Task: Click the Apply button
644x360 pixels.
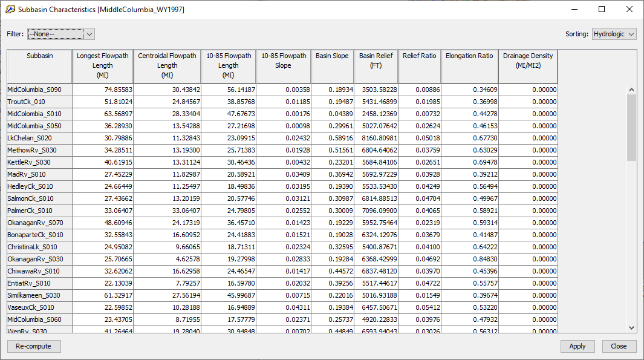Action: coord(577,346)
